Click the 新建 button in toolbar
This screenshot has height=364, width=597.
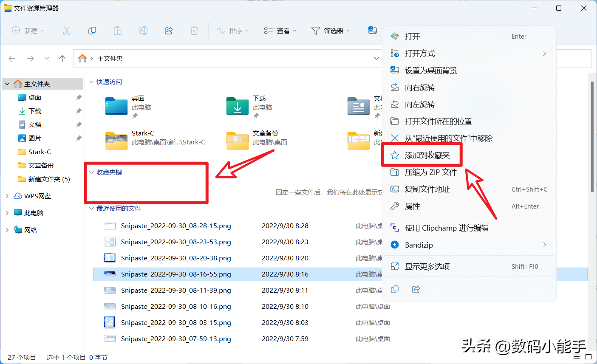pos(28,31)
